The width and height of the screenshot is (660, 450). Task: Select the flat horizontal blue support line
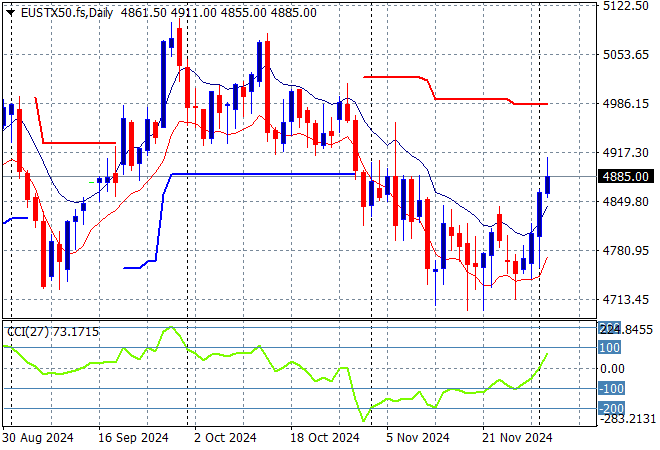coord(260,174)
